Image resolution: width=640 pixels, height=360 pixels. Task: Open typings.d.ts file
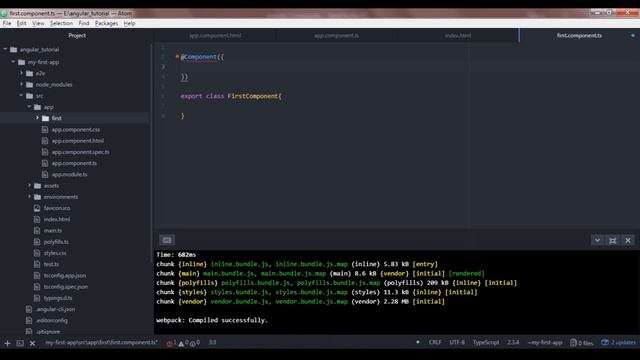[x=58, y=298]
